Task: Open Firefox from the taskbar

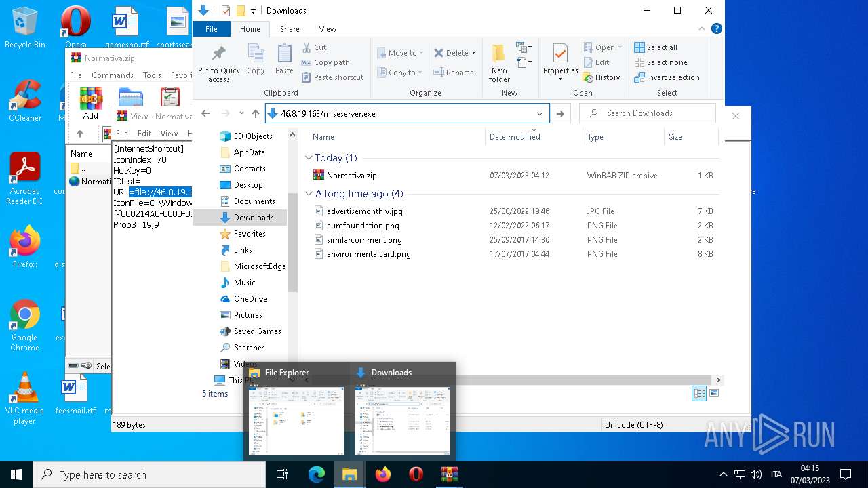Action: pyautogui.click(x=383, y=474)
